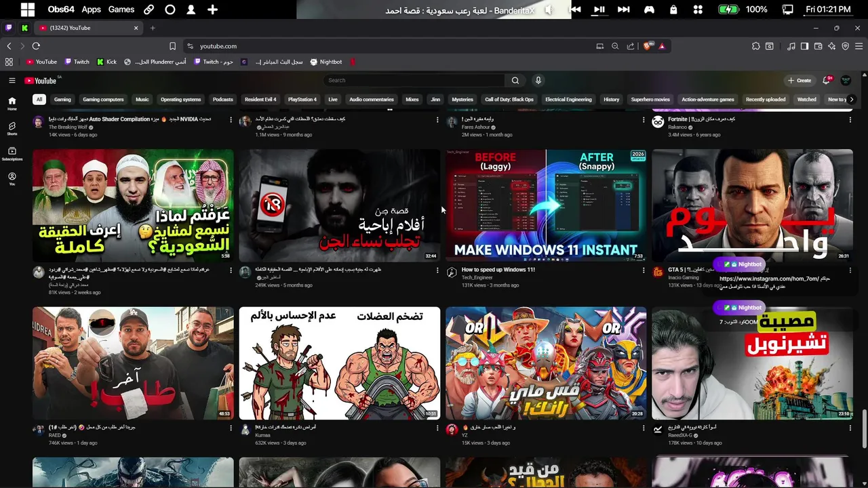Click the share icon in the address bar

click(631, 46)
